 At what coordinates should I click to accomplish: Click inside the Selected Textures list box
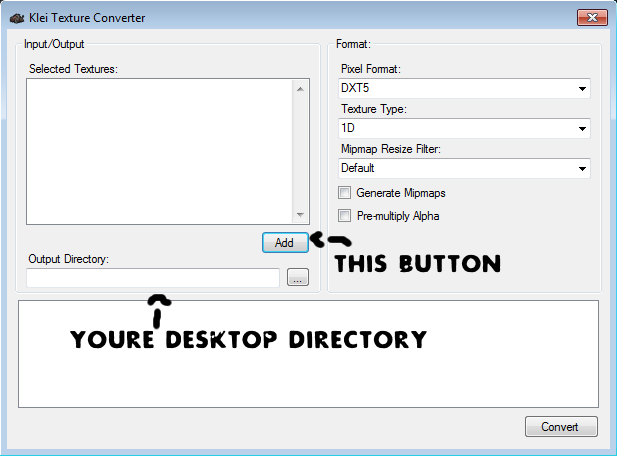tap(160, 150)
